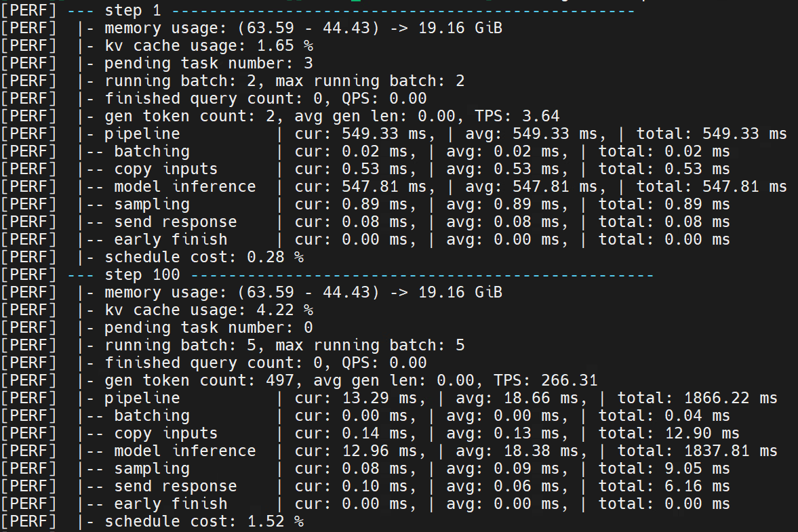The image size is (798, 532).
Task: Click the "step 100" header line
Action: [142, 275]
